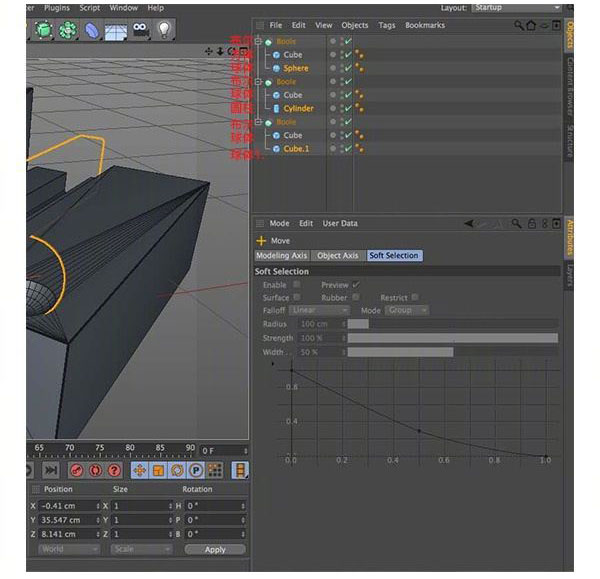The width and height of the screenshot is (600, 579).
Task: Open the Object Manager Tags menu
Action: click(x=386, y=25)
